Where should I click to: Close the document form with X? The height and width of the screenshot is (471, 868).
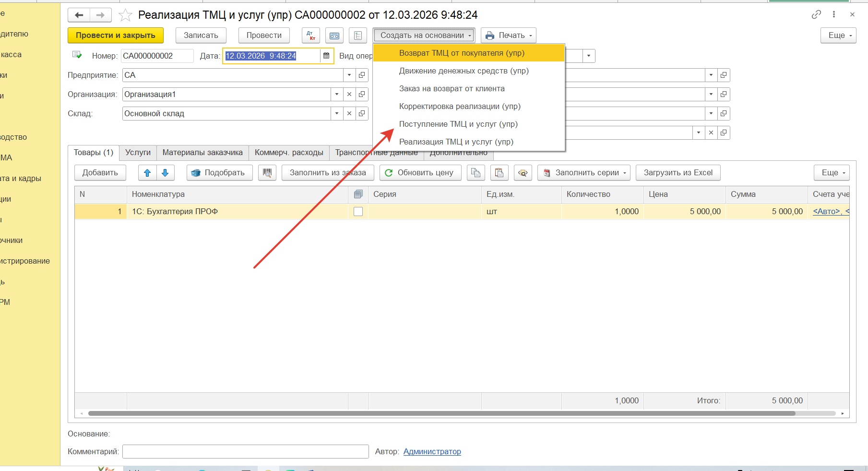852,14
